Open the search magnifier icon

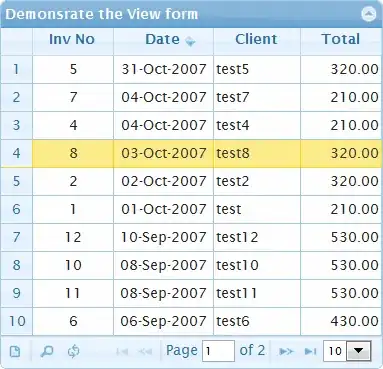47,351
